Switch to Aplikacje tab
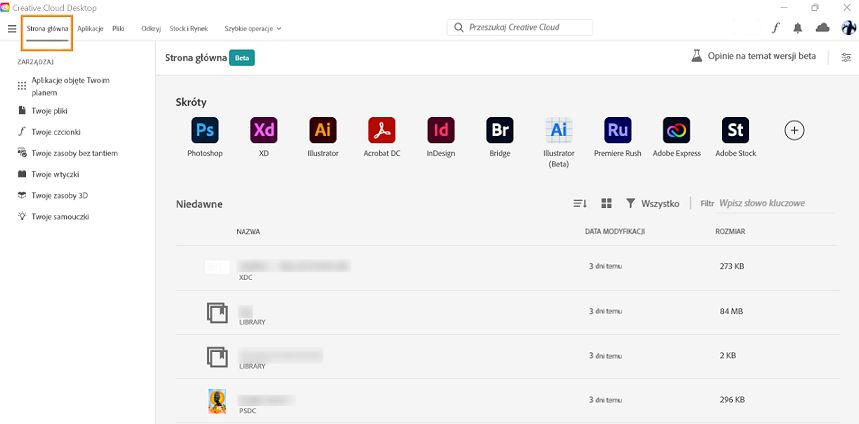The height and width of the screenshot is (424, 859). pyautogui.click(x=90, y=28)
